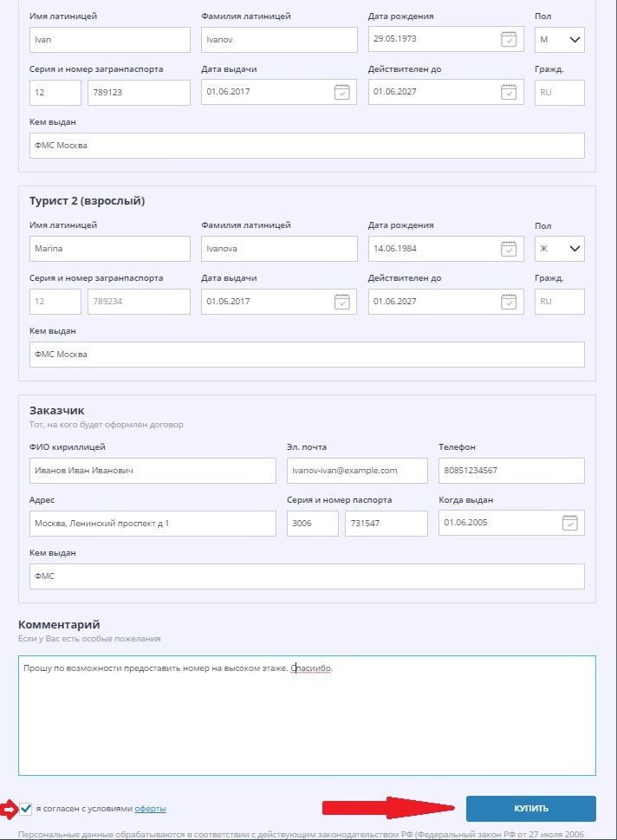Open calendar for Tourist 2 passport issue date
Image resolution: width=617 pixels, height=840 pixels.
coord(341,302)
